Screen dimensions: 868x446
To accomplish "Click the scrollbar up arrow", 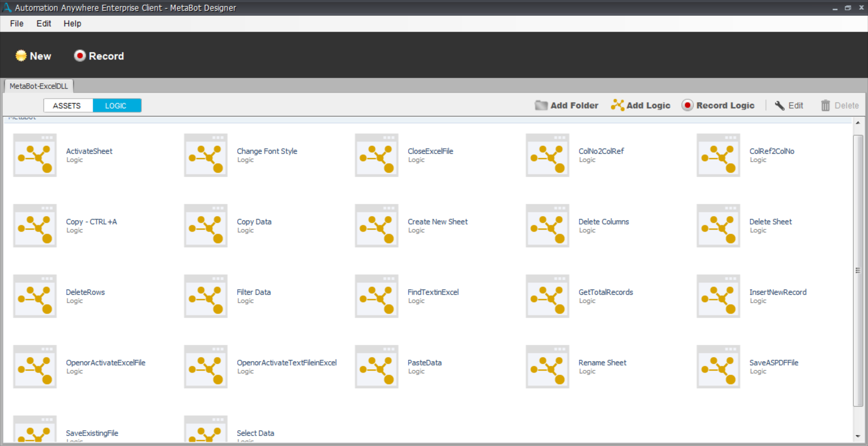I will (858, 122).
